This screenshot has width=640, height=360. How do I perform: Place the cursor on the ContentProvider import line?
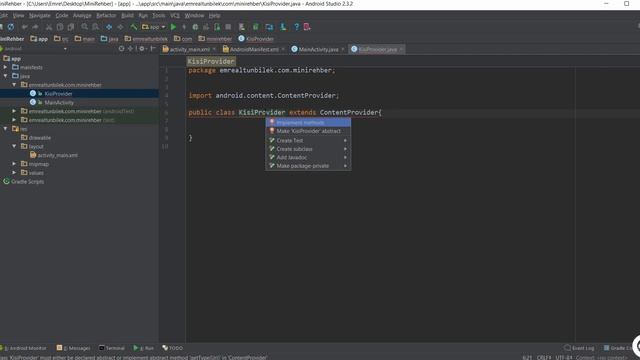[263, 96]
